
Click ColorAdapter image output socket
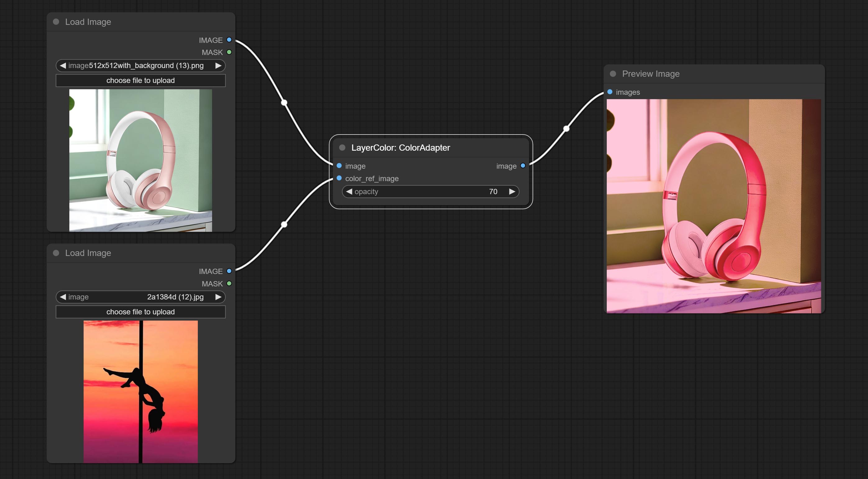pyautogui.click(x=523, y=166)
